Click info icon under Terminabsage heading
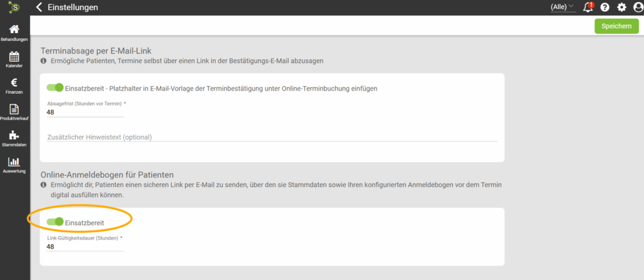644x280 pixels. pyautogui.click(x=44, y=61)
